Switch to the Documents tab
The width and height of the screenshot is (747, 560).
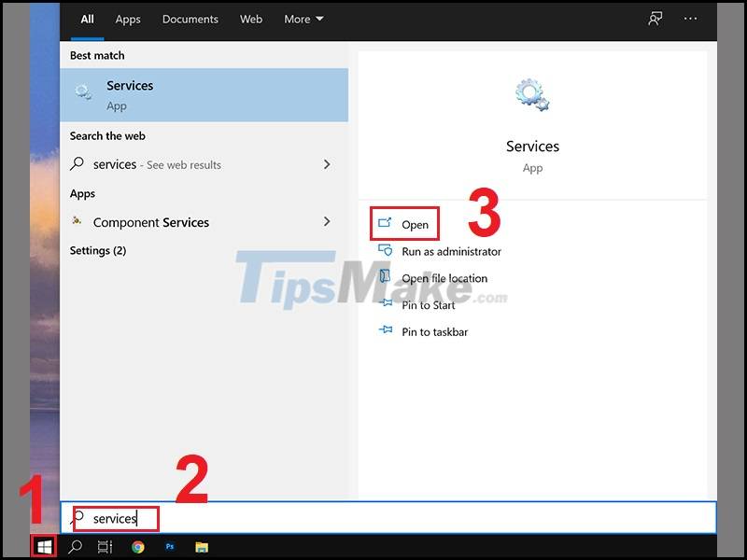click(190, 19)
